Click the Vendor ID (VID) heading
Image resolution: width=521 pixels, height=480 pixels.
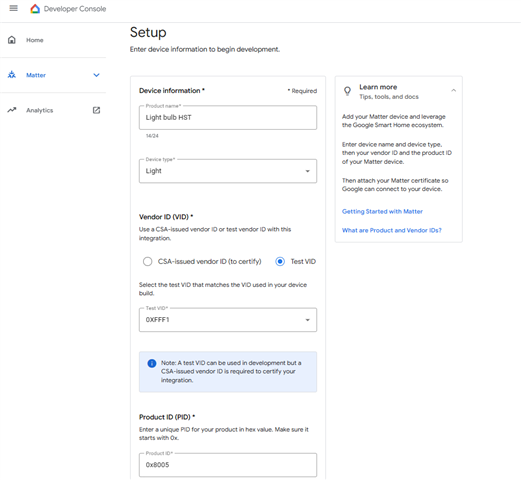(x=166, y=217)
